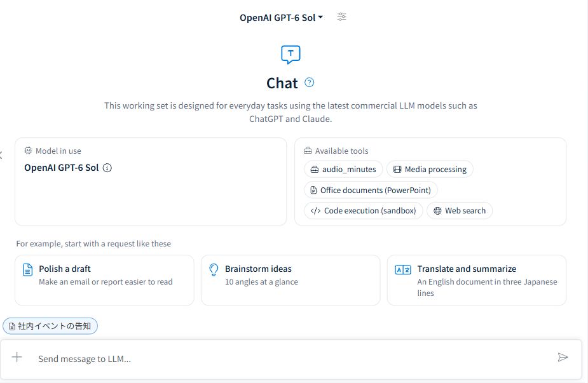
Task: Send the message with the arrow icon
Action: 563,357
